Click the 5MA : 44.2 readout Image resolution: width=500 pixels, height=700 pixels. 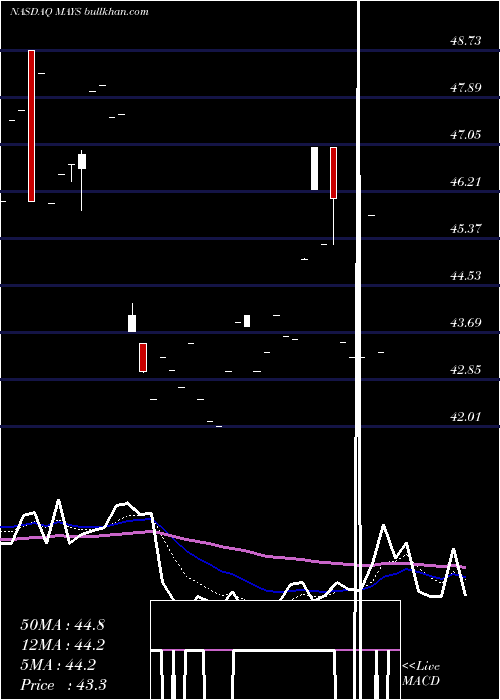[x=58, y=665]
